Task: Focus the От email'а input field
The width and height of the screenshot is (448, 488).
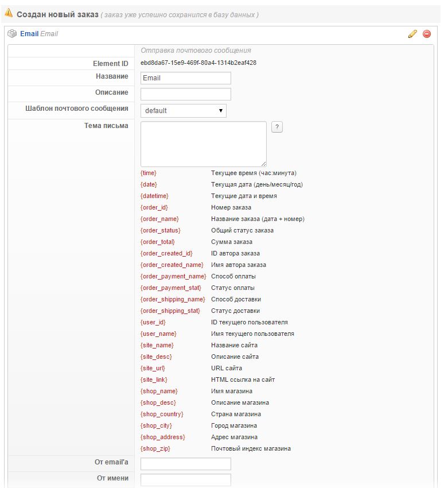Action: coord(186,464)
